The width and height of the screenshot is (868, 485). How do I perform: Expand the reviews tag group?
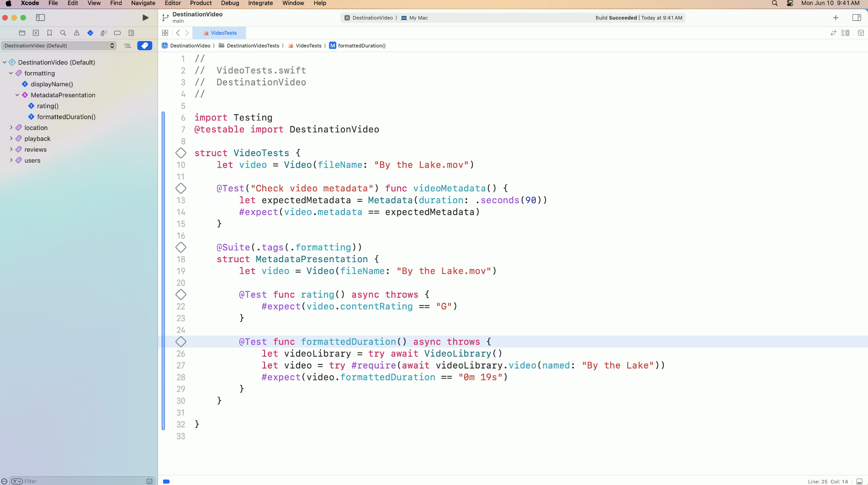[11, 149]
